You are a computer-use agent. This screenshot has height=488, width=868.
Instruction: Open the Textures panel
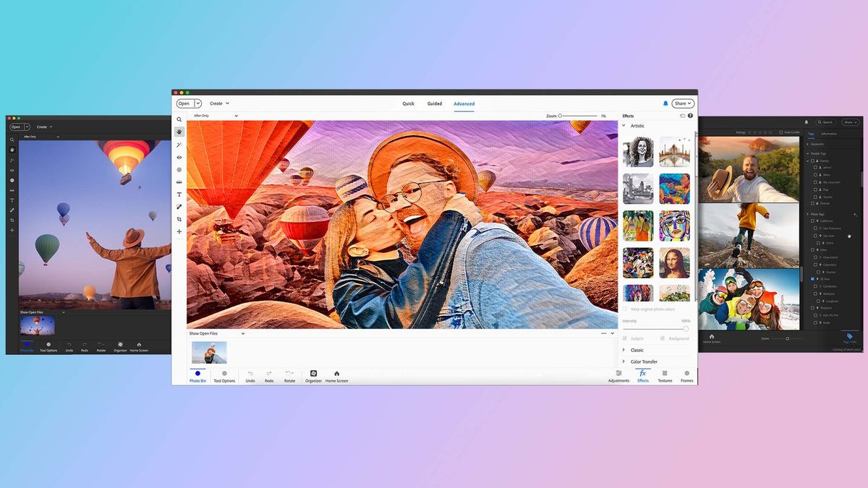coord(665,376)
